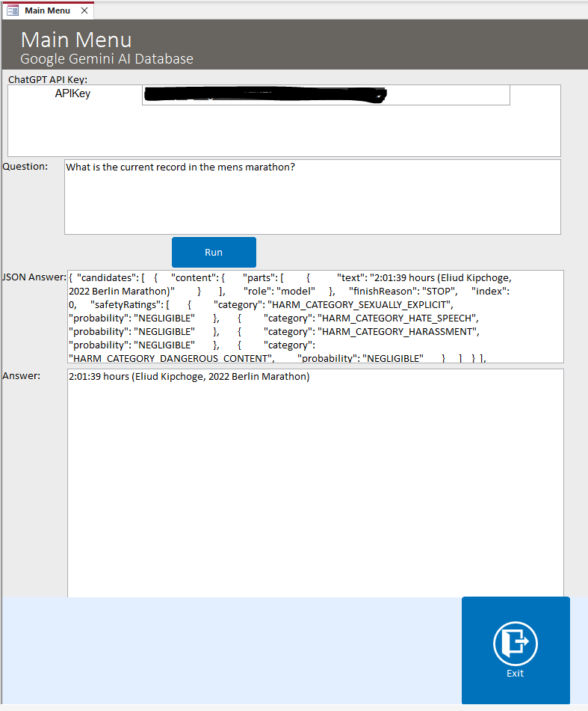Click into the Answer text box

click(316, 483)
